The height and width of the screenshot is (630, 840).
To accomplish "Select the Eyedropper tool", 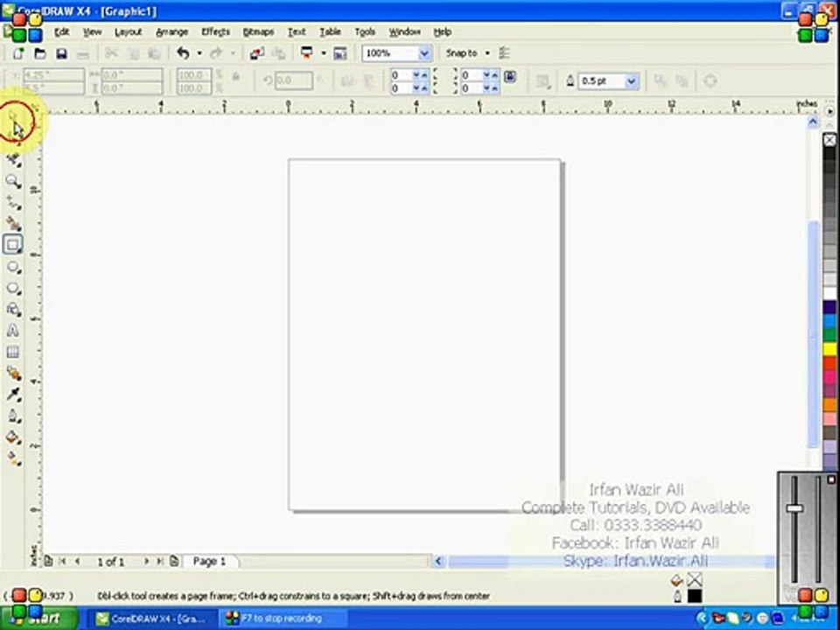I will (x=13, y=395).
